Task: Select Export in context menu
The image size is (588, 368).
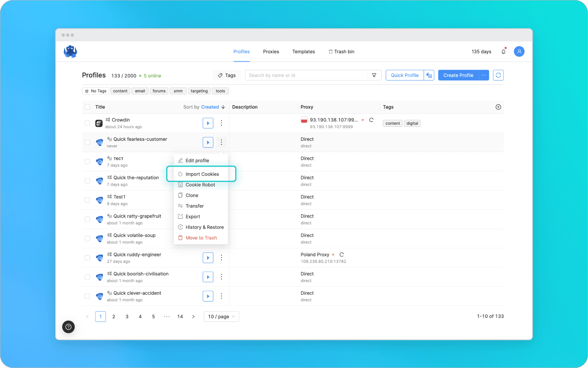Action: pos(201,217)
